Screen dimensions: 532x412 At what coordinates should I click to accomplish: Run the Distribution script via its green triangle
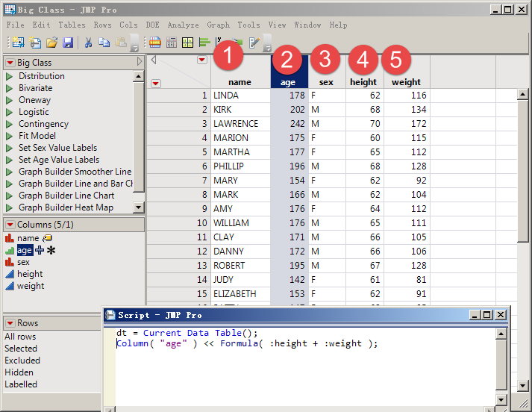point(10,76)
